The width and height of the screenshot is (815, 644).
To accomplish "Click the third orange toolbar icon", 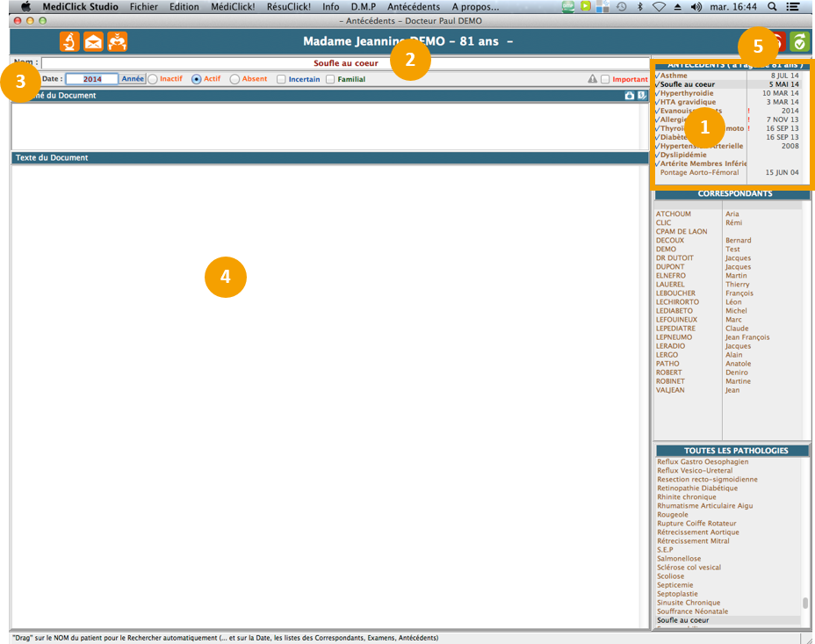I will [x=117, y=41].
